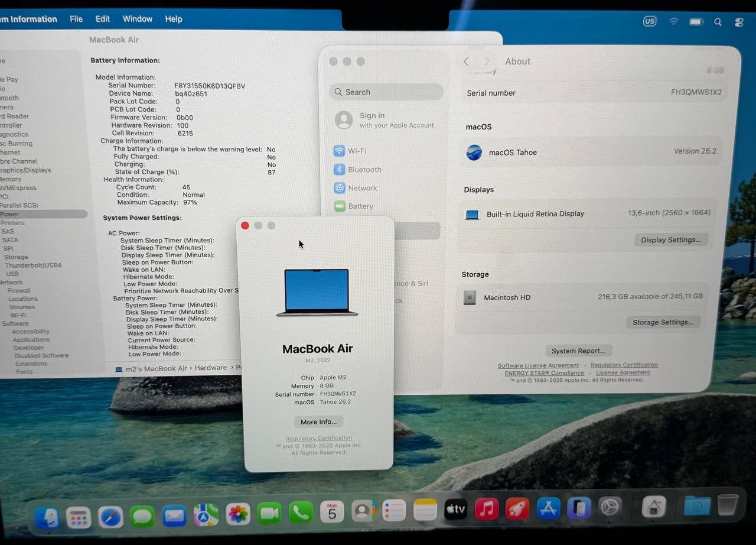Select Firewall in the System Information sidebar
The image size is (756, 545).
pos(19,291)
